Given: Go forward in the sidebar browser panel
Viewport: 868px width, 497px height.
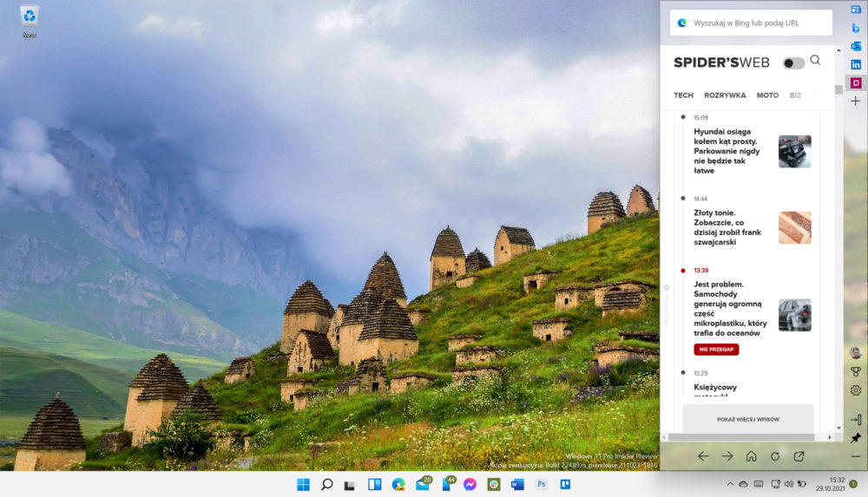Looking at the screenshot, I should click(727, 456).
